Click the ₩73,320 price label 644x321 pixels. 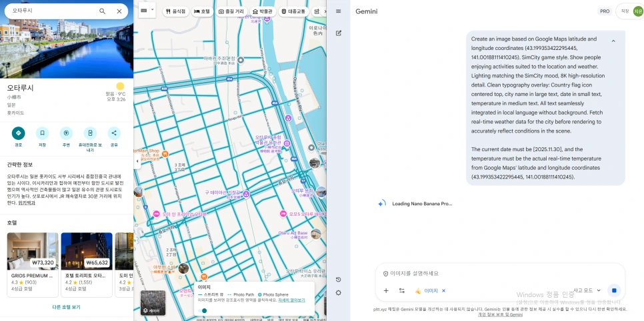pyautogui.click(x=43, y=262)
